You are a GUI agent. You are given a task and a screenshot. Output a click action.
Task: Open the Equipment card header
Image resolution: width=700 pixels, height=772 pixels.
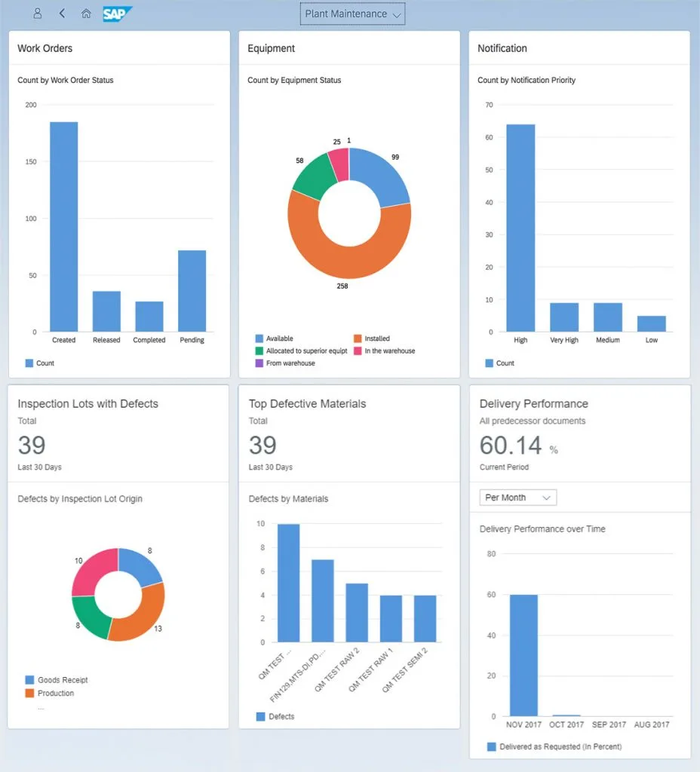tap(272, 48)
